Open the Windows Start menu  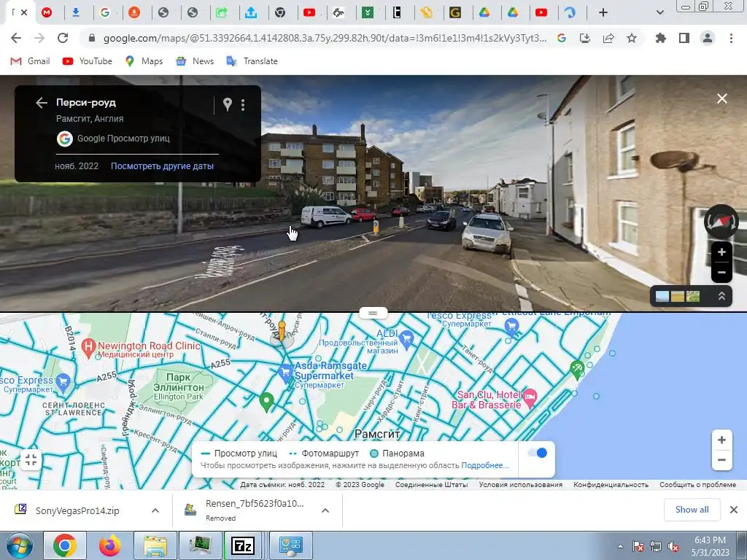(18, 545)
